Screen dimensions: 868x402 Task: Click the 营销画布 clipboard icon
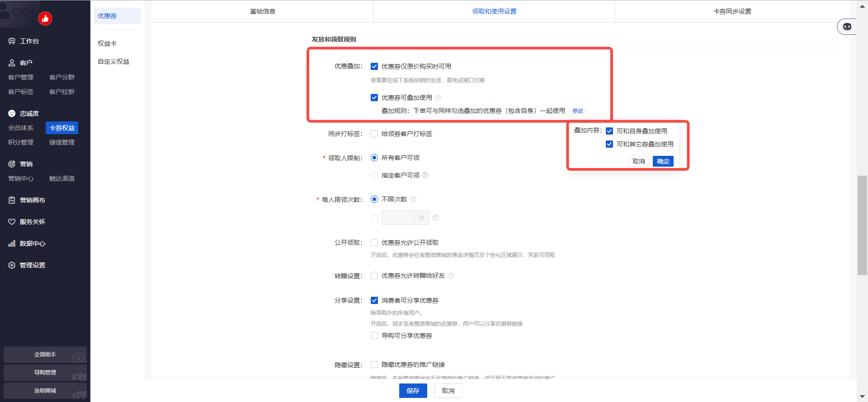[x=12, y=200]
